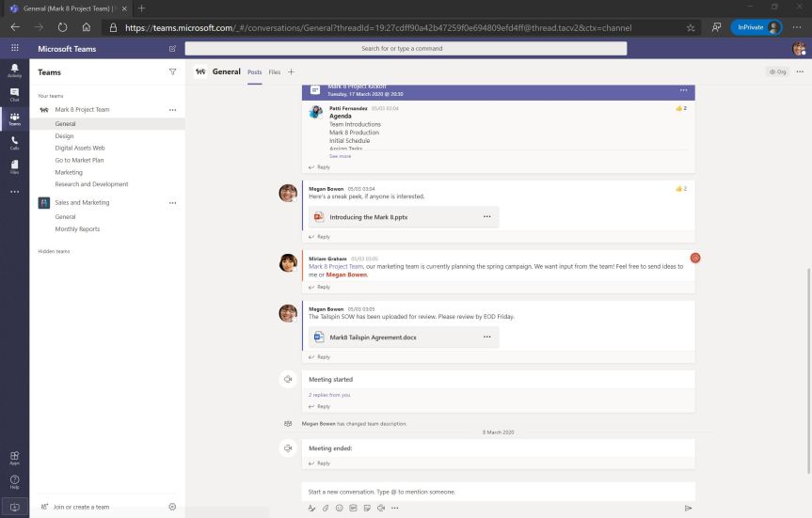
Task: Go to the Calls section
Action: coord(14,142)
